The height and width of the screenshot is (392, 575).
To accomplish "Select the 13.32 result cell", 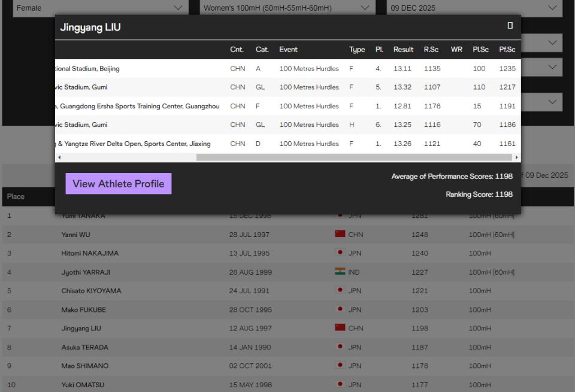I will pyautogui.click(x=402, y=87).
